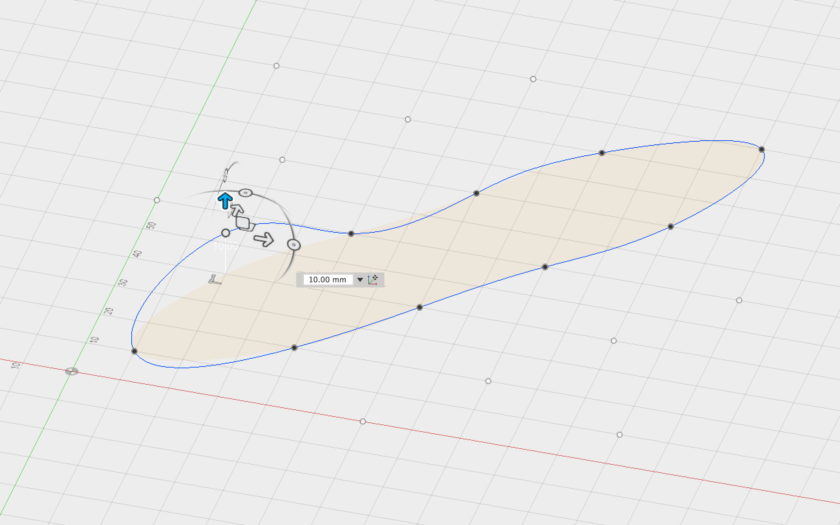The width and height of the screenshot is (840, 525).
Task: Click the right-pointing move arrow on manipulator
Action: click(x=264, y=239)
